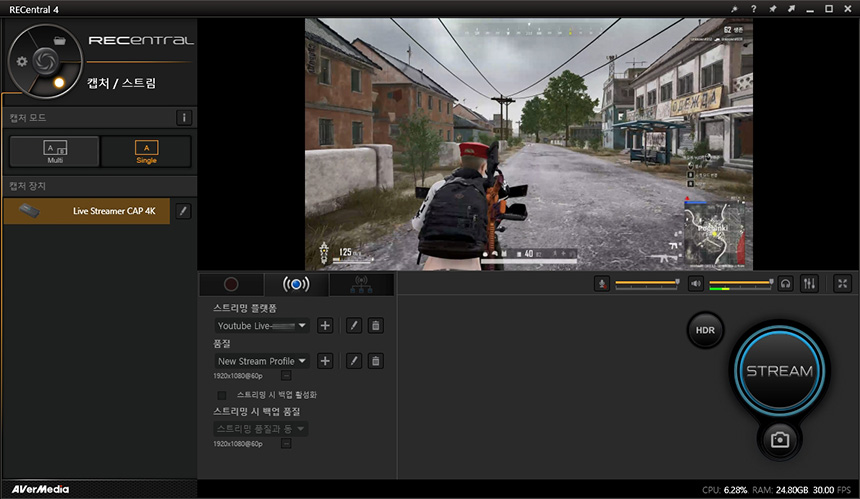The image size is (860, 499).
Task: Adjust microphone volume slider
Action: pyautogui.click(x=647, y=283)
